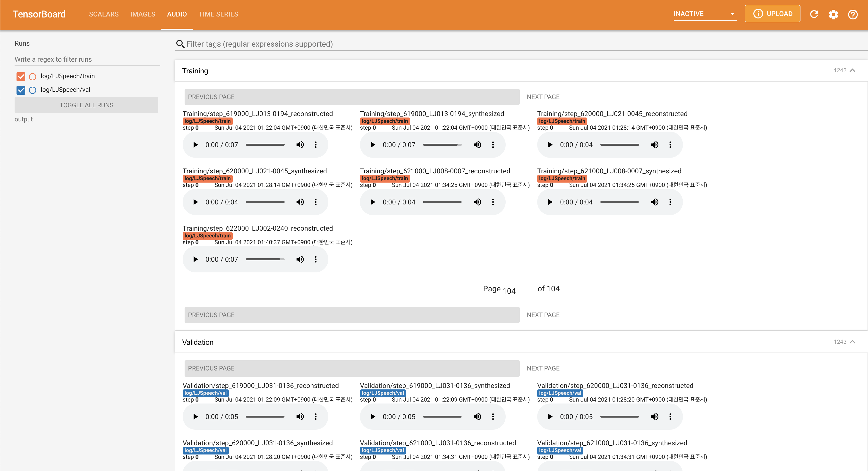The height and width of the screenshot is (471, 868).
Task: Open more options for LJ008-0007_synthesized audio
Action: 670,202
